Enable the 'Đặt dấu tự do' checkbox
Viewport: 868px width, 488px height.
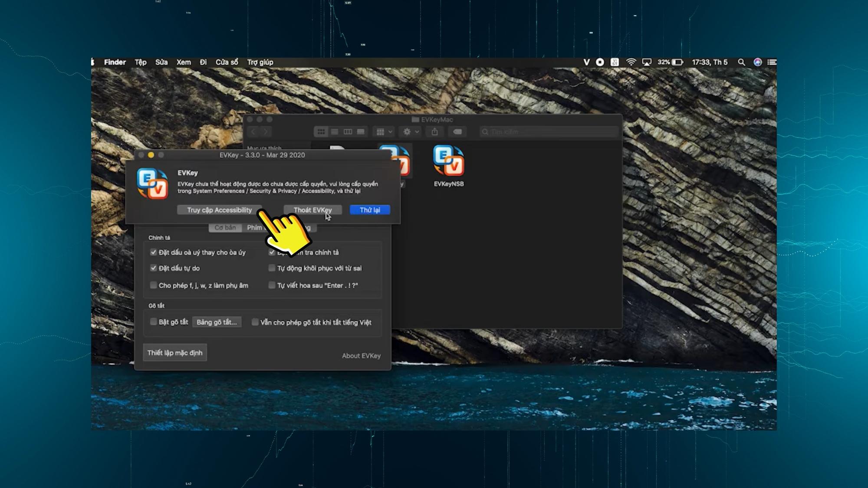153,268
